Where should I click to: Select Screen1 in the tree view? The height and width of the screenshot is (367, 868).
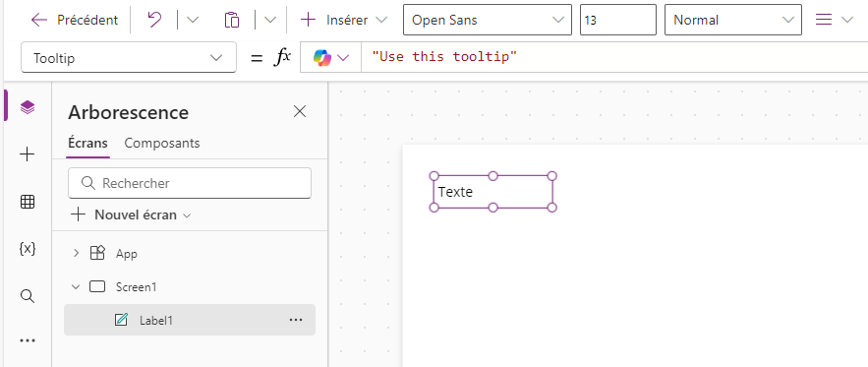click(137, 287)
